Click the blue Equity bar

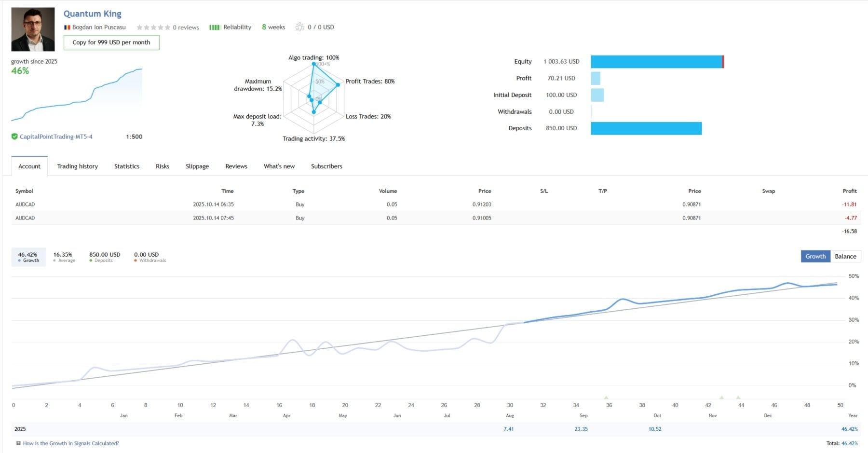(x=656, y=62)
